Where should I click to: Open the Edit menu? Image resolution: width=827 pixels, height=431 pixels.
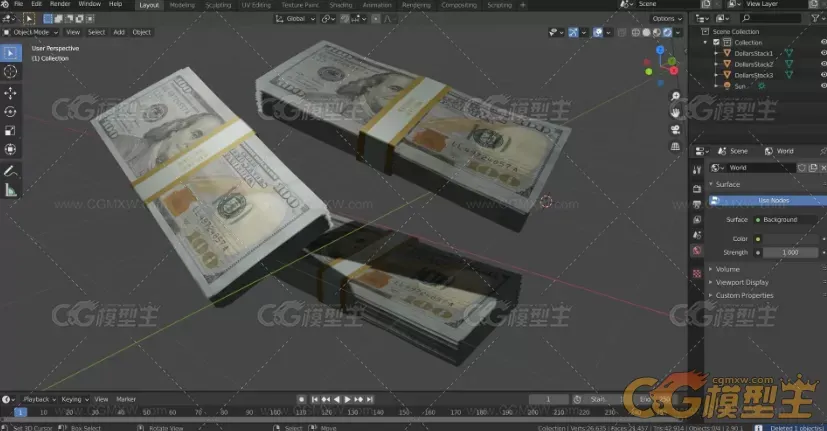tap(36, 4)
